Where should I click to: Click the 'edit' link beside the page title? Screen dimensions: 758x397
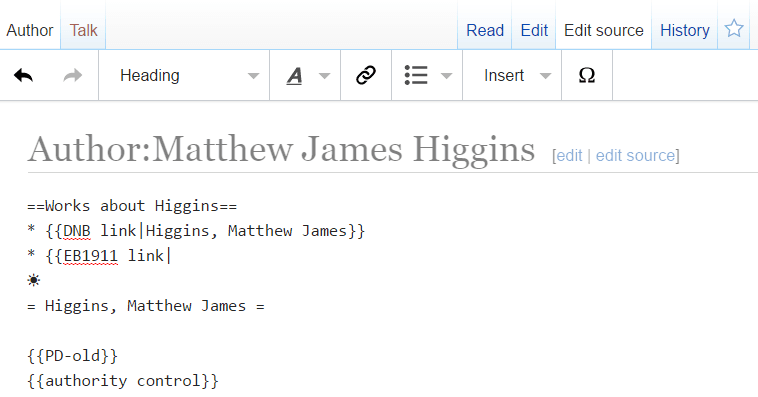coord(569,156)
